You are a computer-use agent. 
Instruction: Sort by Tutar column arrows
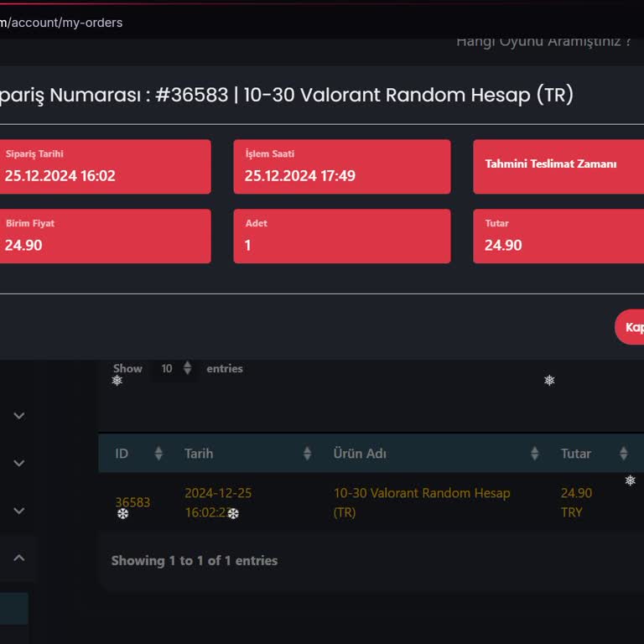click(624, 454)
